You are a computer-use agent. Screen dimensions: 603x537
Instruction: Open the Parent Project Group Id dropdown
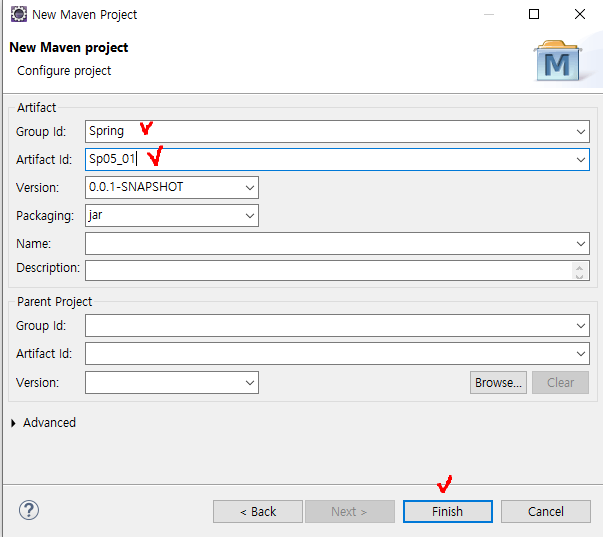[x=581, y=326]
